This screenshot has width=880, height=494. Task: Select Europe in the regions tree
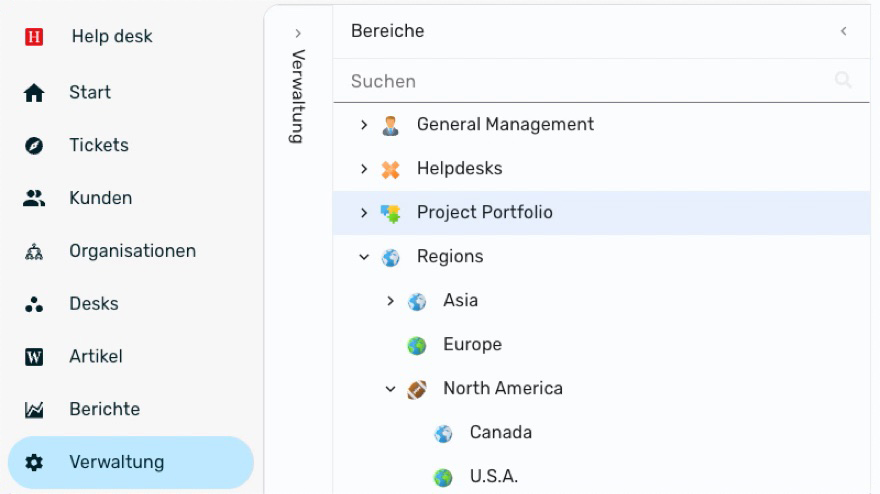coord(472,345)
